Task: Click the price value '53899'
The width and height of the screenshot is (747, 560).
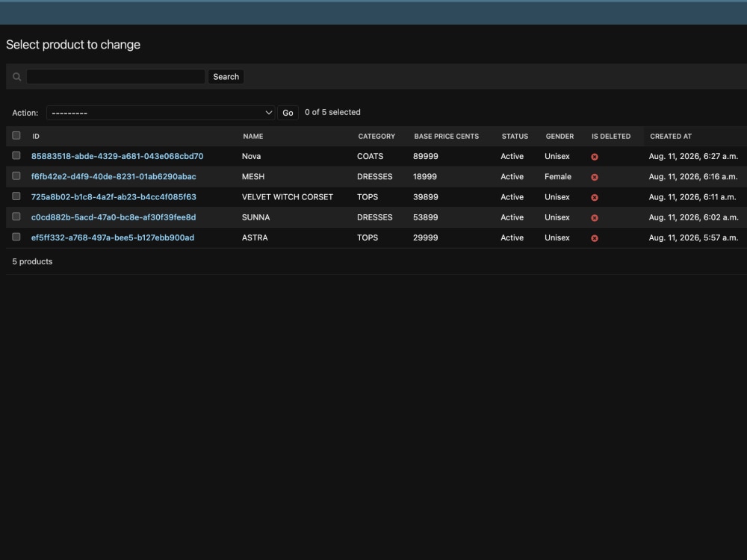Action: pyautogui.click(x=426, y=217)
